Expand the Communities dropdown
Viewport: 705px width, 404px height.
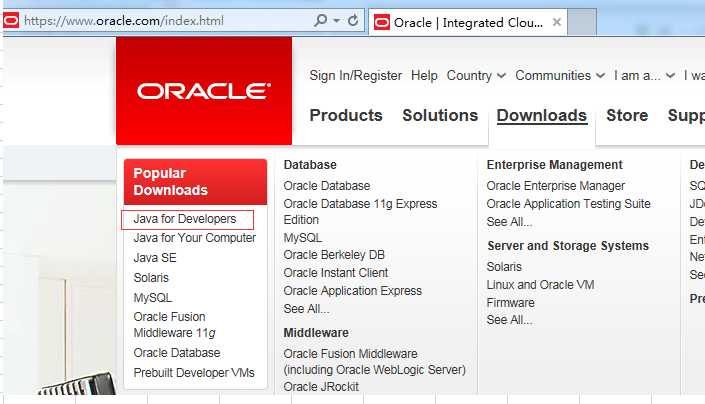click(560, 75)
